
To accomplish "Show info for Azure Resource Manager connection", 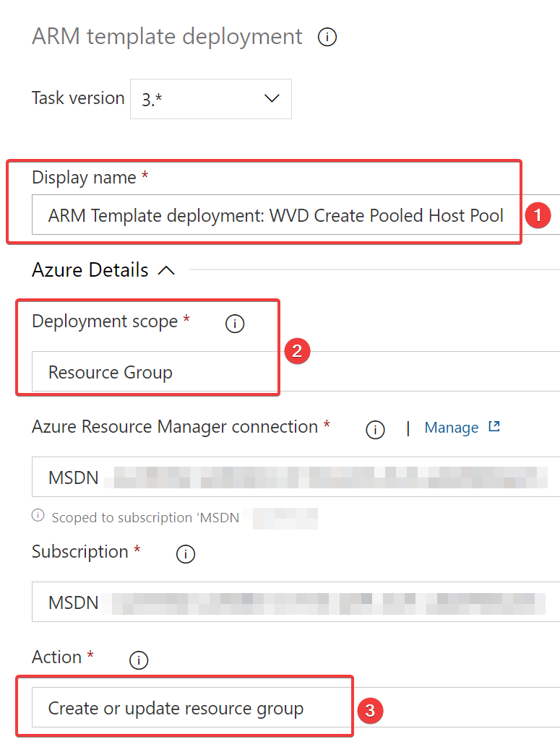I will click(374, 430).
